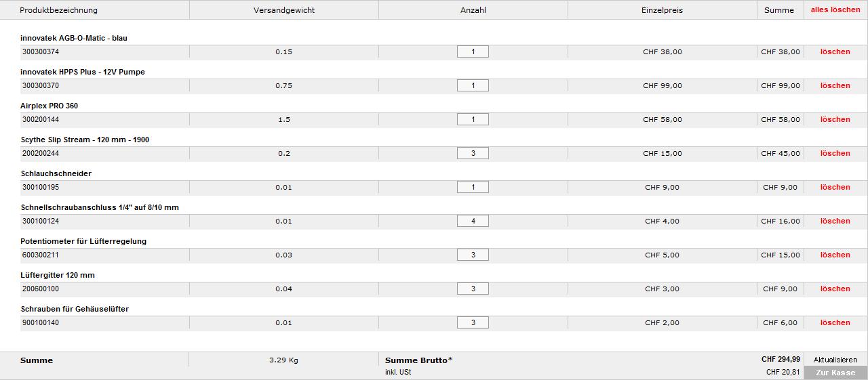Click löschen for Schrauben für Gehäuselüfter
Viewport: 868px width, 380px height.
(x=835, y=322)
